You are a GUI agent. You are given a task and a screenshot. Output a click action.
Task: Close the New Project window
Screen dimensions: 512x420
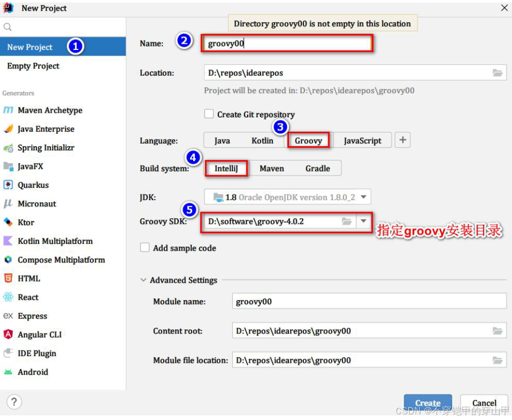point(504,8)
